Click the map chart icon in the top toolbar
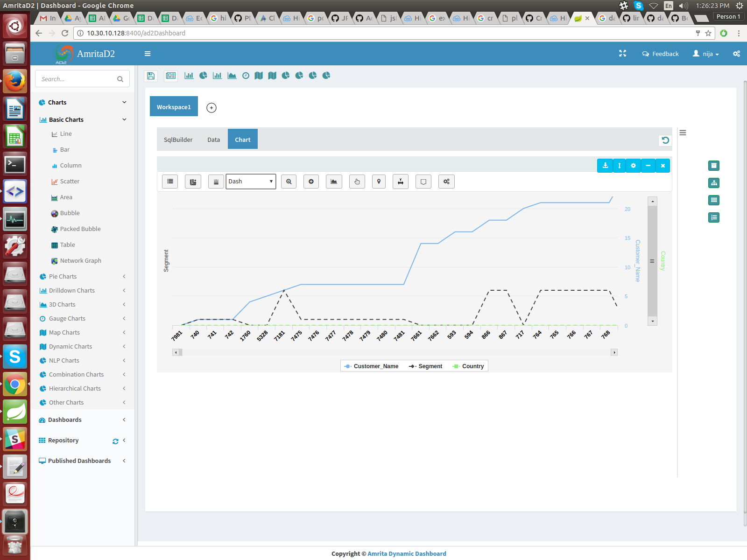This screenshot has height=560, width=747. pos(259,75)
